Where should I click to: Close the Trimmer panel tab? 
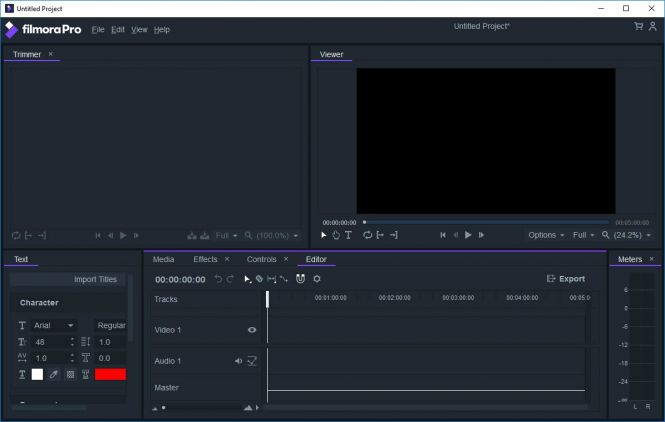click(x=50, y=54)
